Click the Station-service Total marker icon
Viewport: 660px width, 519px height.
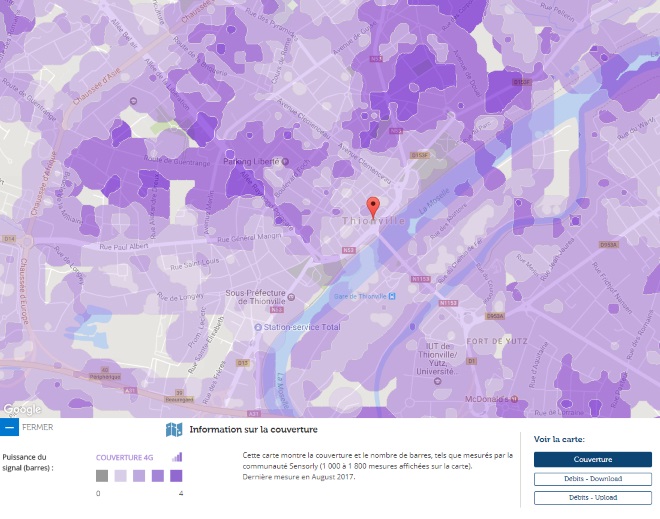point(258,327)
